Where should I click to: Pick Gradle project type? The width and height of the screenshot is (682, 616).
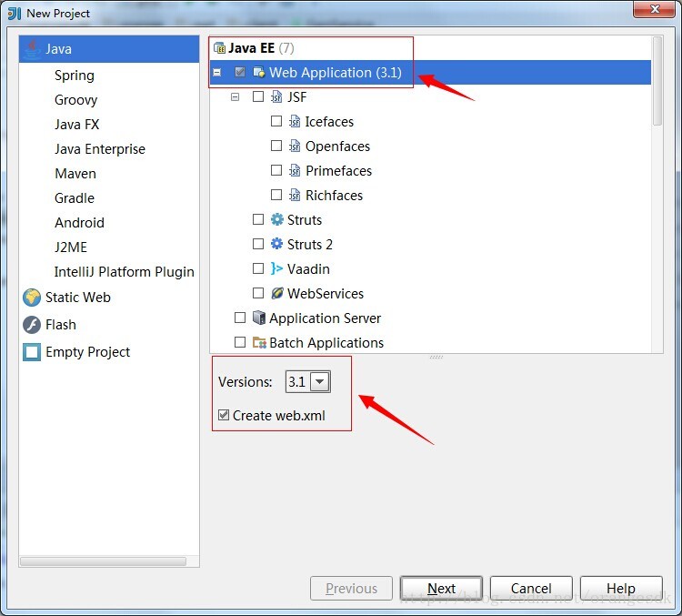click(x=75, y=198)
